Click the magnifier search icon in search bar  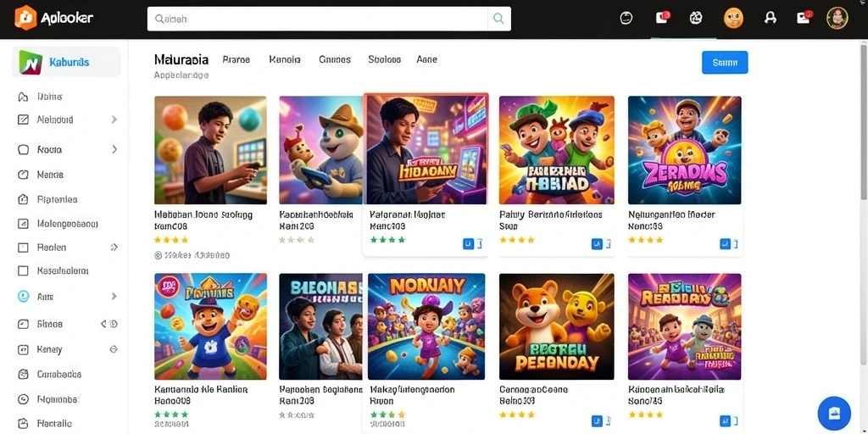(498, 19)
